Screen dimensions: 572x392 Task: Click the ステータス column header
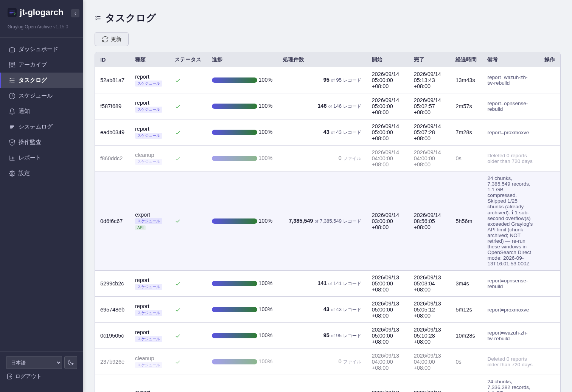(x=188, y=60)
